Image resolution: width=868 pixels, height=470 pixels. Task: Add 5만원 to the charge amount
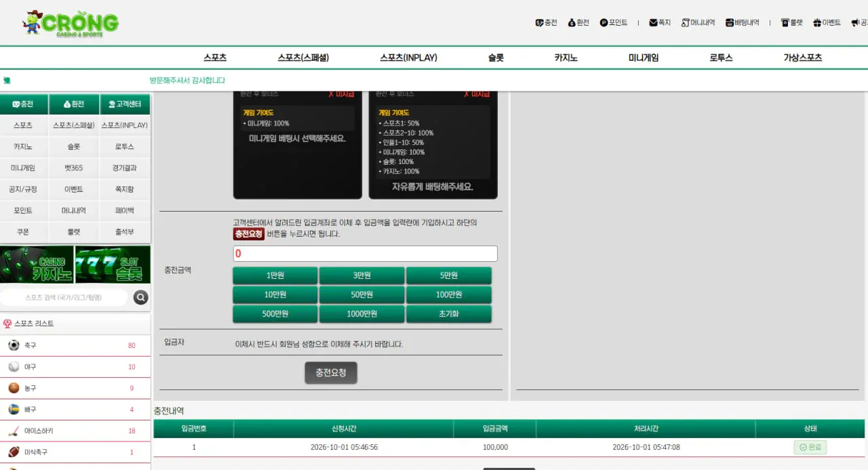coord(449,275)
